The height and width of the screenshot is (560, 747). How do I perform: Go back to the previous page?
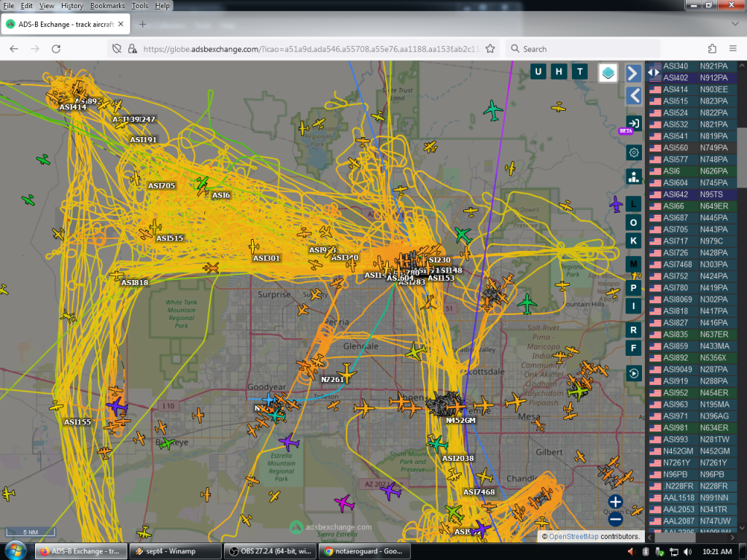[x=14, y=49]
